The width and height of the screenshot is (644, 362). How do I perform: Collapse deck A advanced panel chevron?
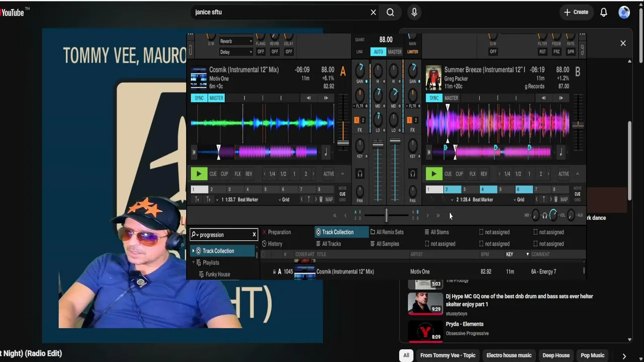tap(343, 174)
